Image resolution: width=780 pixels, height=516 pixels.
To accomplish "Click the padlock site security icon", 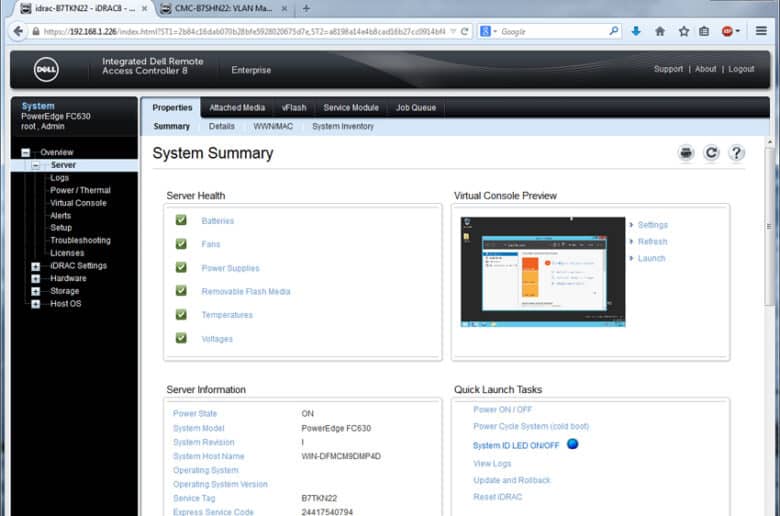I will 36,31.
